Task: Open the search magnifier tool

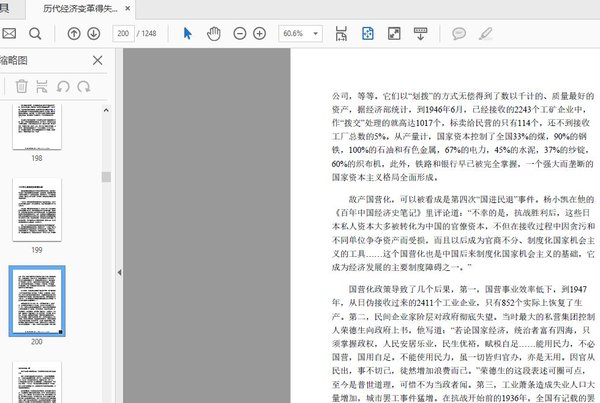Action: [x=35, y=33]
